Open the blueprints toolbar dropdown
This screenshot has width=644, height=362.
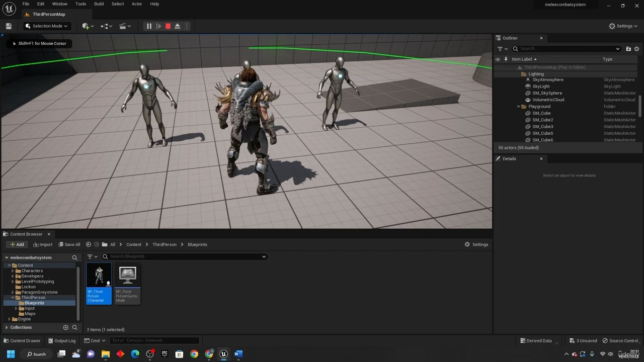[x=106, y=26]
